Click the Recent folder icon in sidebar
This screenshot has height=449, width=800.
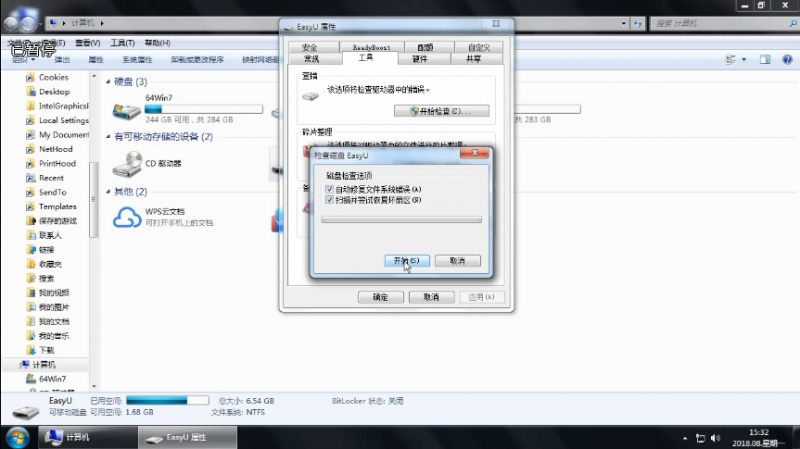click(x=30, y=178)
